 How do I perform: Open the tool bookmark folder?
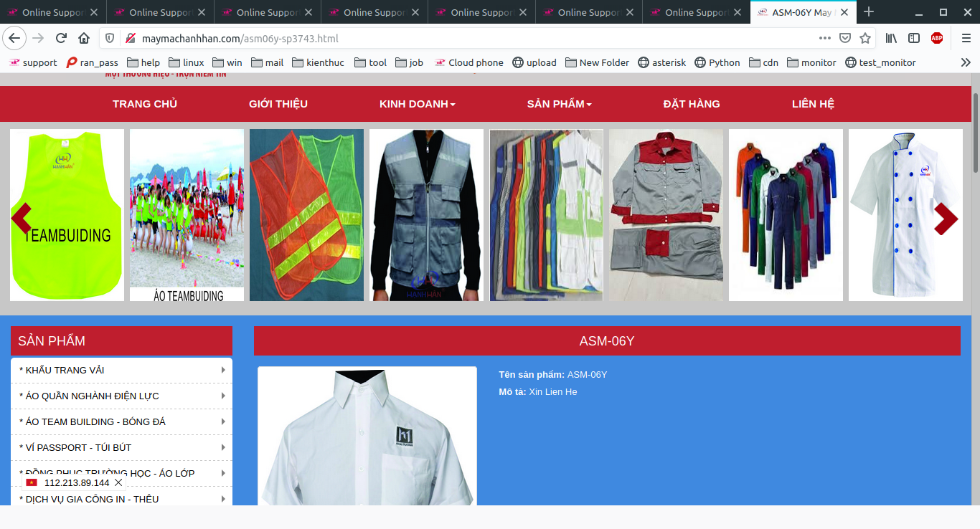(x=370, y=62)
